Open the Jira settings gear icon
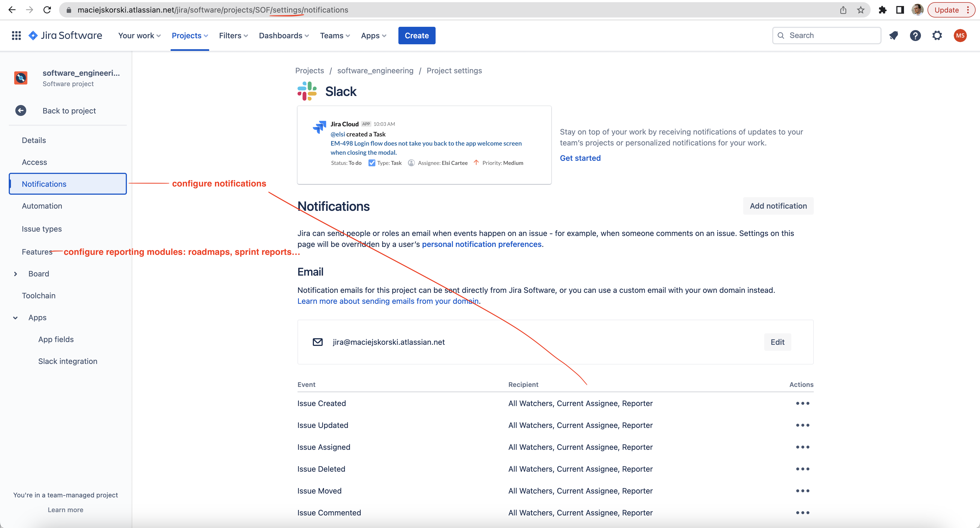 [x=937, y=35]
